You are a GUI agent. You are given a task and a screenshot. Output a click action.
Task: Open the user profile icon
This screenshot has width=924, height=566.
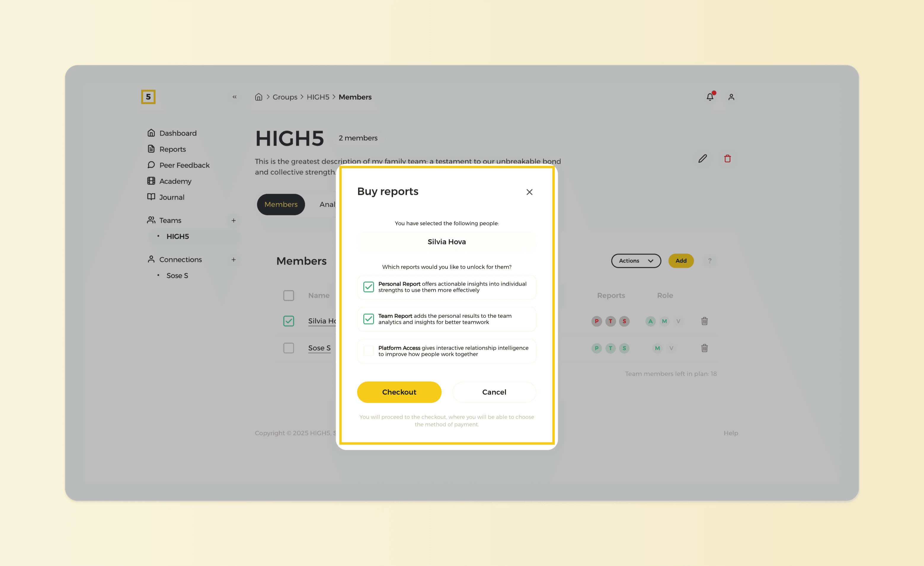pyautogui.click(x=731, y=97)
